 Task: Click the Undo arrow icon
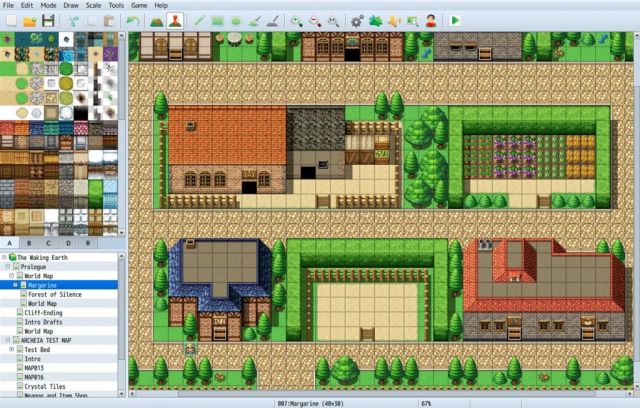click(x=132, y=19)
